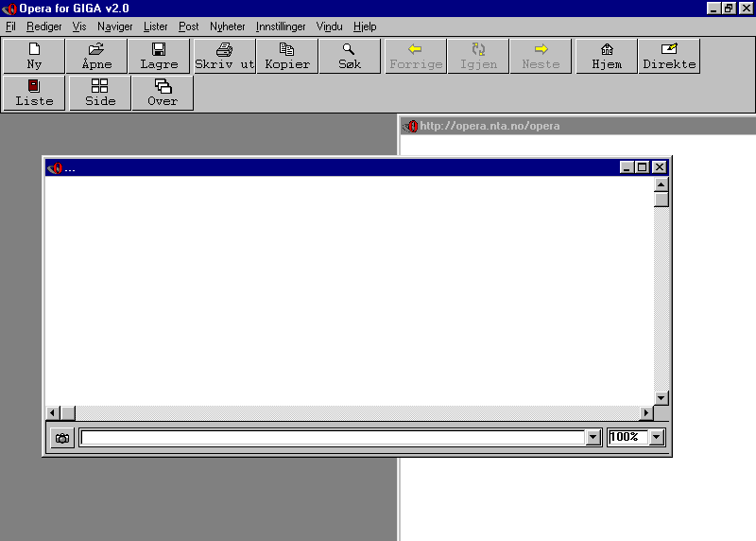Open a file with the Åpne icon
This screenshot has width=756, height=541.
click(96, 57)
